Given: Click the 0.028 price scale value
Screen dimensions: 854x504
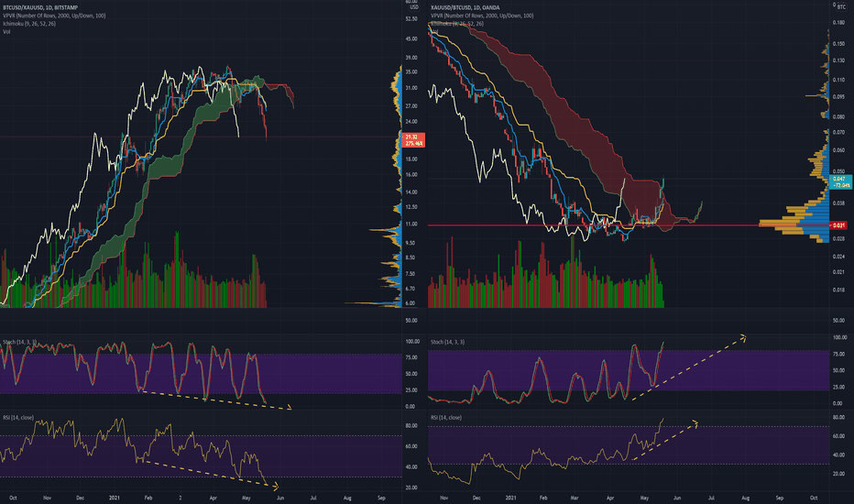Looking at the screenshot, I should click(x=838, y=238).
